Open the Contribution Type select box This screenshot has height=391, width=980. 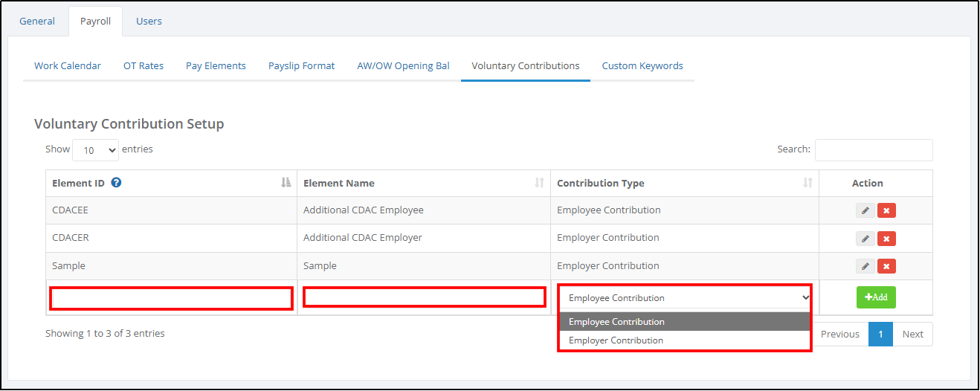685,297
